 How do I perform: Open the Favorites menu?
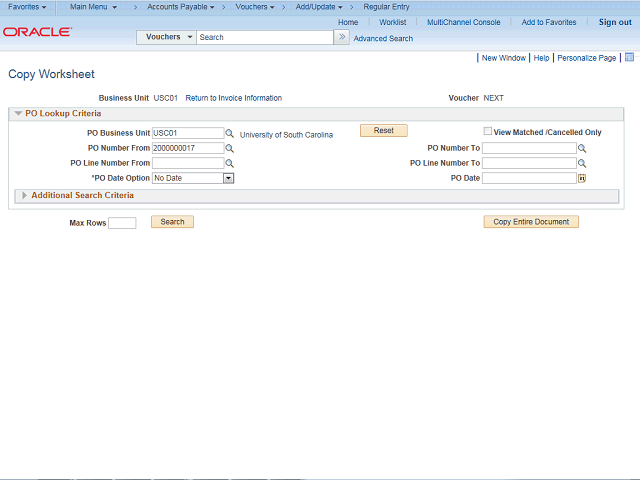pyautogui.click(x=27, y=7)
